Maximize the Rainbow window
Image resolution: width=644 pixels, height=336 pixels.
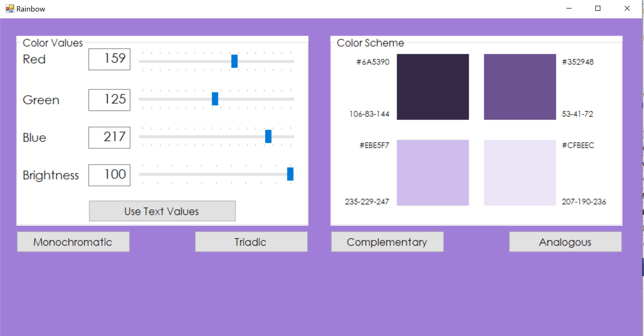(598, 9)
